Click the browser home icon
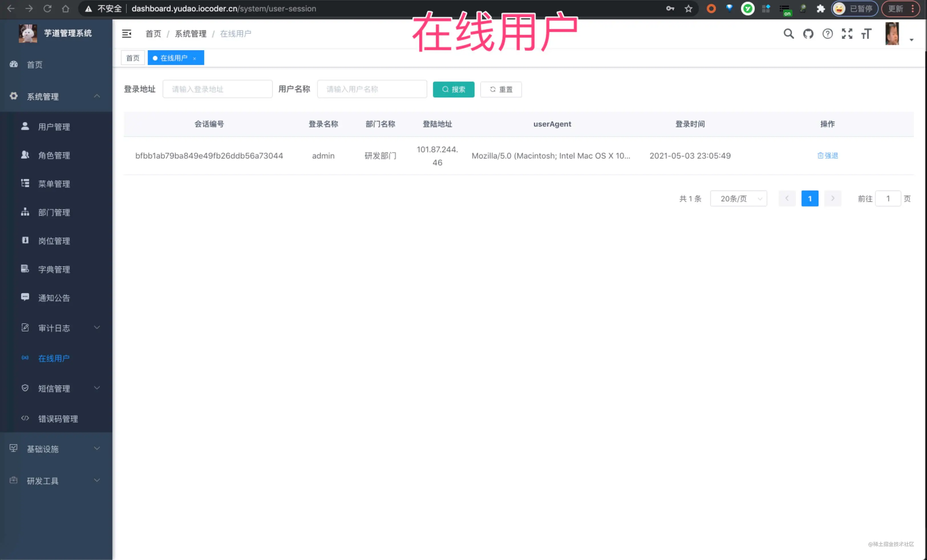This screenshot has height=560, width=927. point(66,9)
